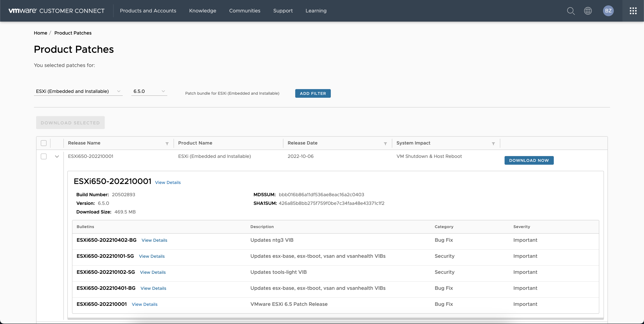Open Products and Accounts menu

tap(148, 11)
